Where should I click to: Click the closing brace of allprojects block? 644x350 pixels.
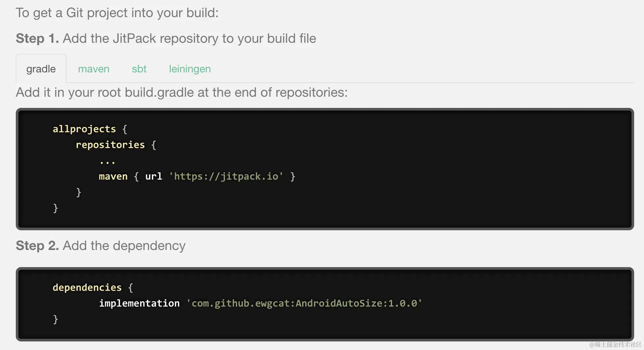pyautogui.click(x=56, y=208)
